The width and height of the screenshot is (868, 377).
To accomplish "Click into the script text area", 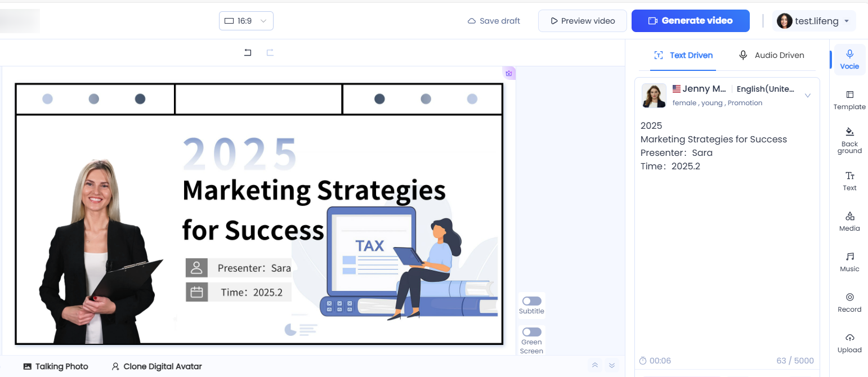I will coord(726,253).
